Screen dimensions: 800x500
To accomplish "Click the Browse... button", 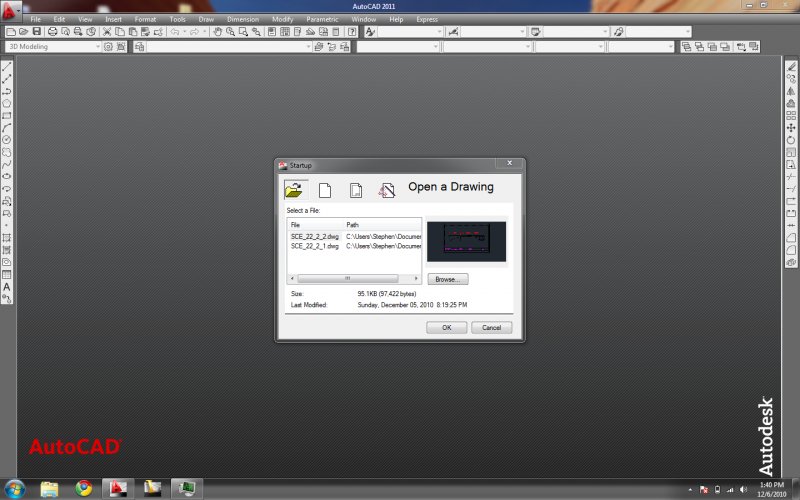I will (x=447, y=279).
